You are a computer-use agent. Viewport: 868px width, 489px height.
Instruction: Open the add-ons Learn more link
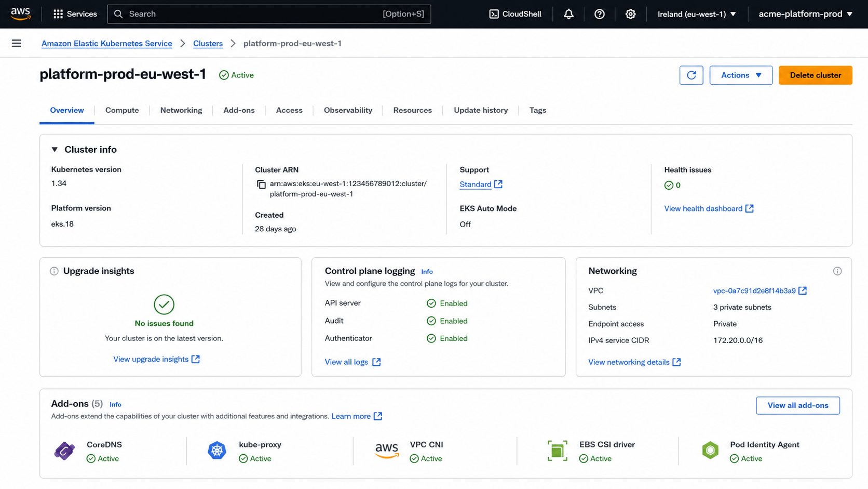(357, 416)
